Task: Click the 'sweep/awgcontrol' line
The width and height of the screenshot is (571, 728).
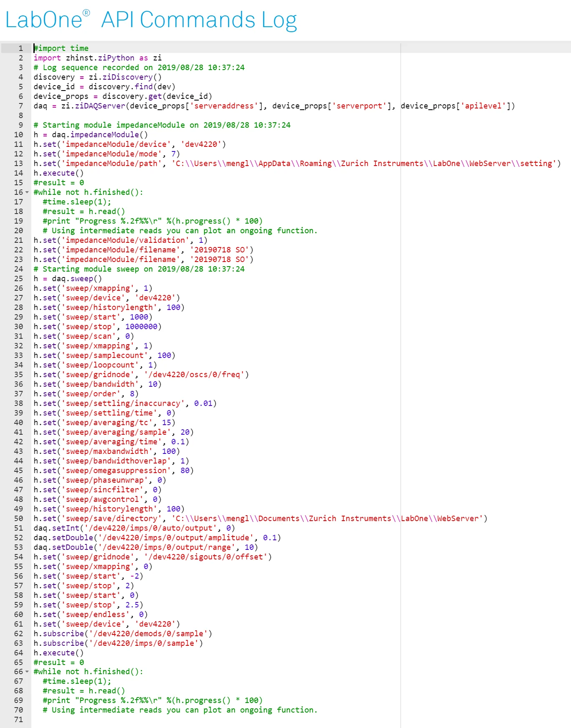Action: click(x=98, y=499)
